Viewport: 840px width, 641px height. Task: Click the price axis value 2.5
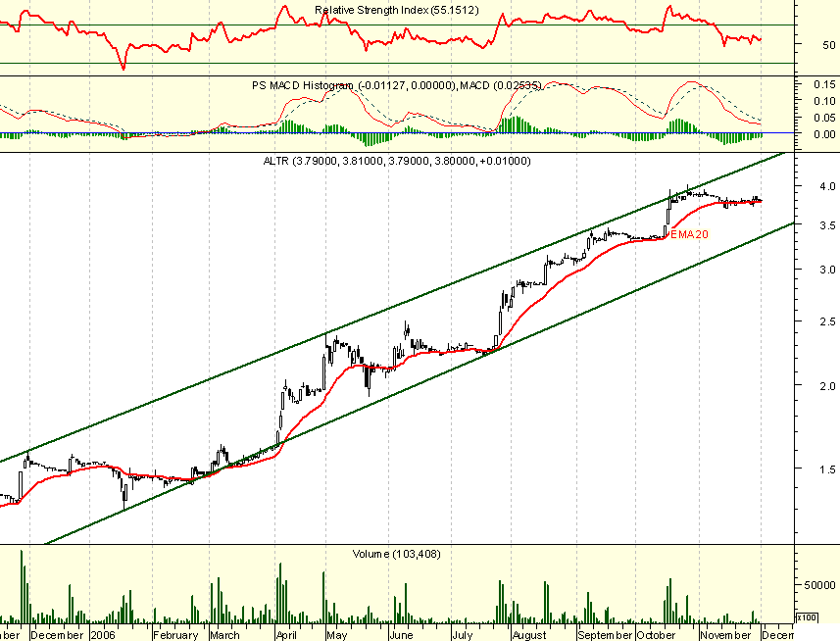coord(827,321)
